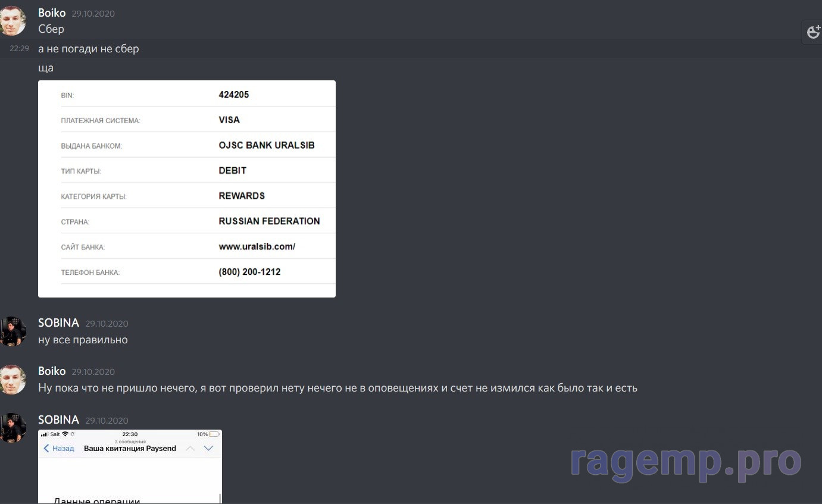This screenshot has height=504, width=822.
Task: Click the 'ТИП КАРТЫ:' label
Action: [81, 171]
